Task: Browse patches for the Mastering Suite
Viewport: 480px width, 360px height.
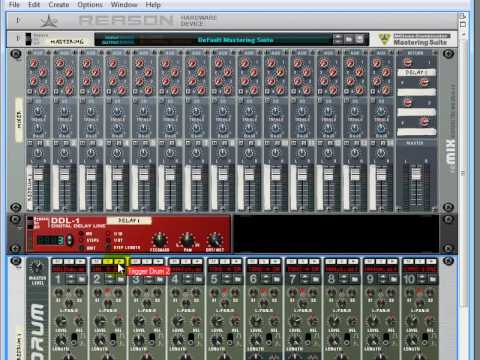Action: [x=349, y=39]
